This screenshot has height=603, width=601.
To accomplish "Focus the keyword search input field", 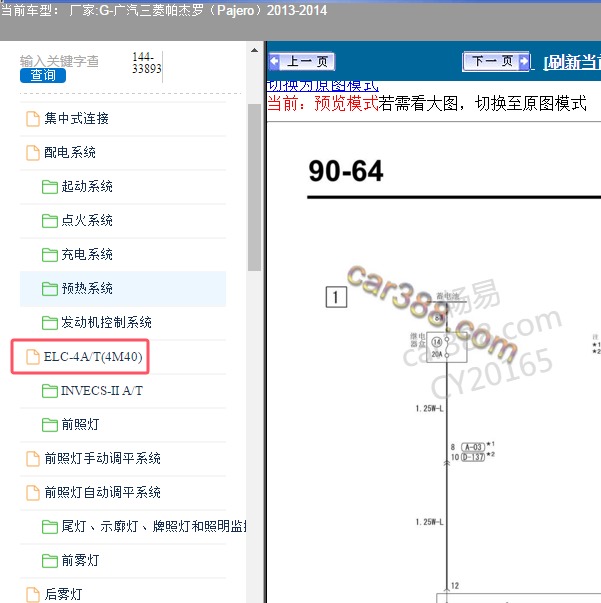I will (60, 61).
